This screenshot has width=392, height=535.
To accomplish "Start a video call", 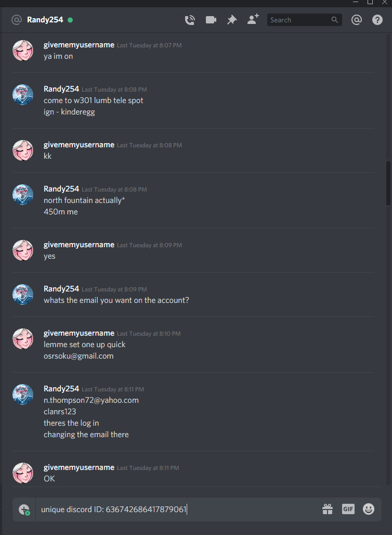I will [x=211, y=20].
